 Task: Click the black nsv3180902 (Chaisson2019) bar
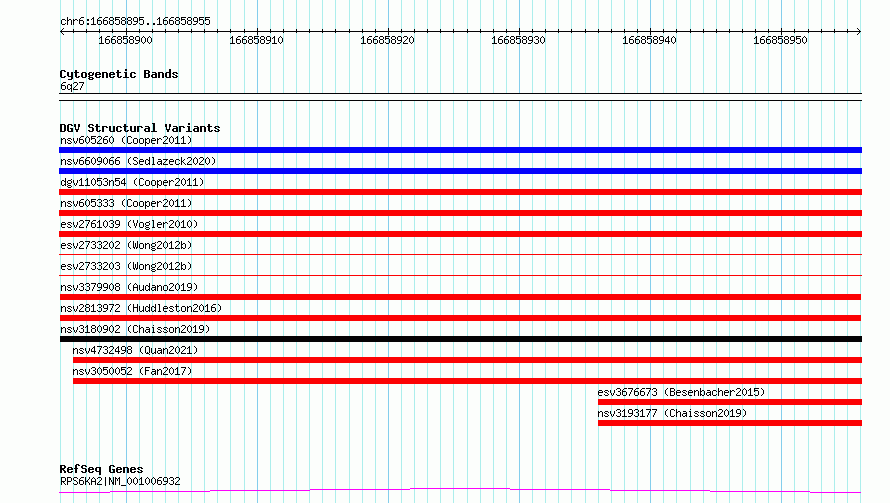coord(460,339)
